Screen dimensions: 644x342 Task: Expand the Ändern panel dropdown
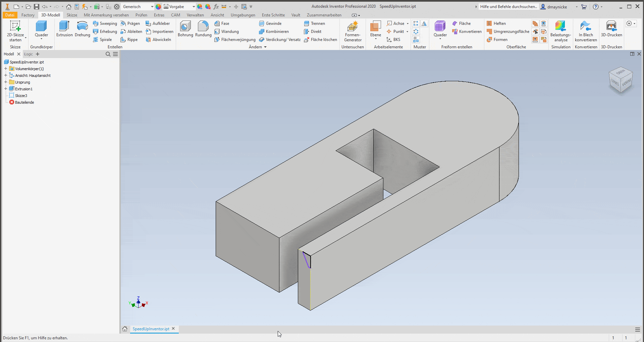265,47
